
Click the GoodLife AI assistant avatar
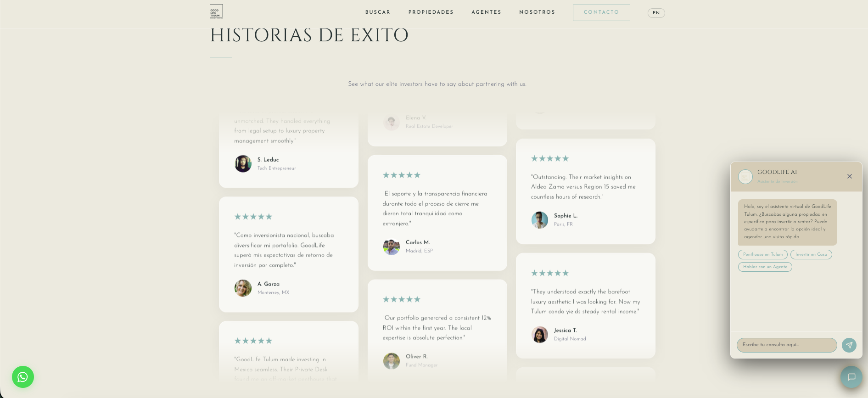click(x=745, y=177)
